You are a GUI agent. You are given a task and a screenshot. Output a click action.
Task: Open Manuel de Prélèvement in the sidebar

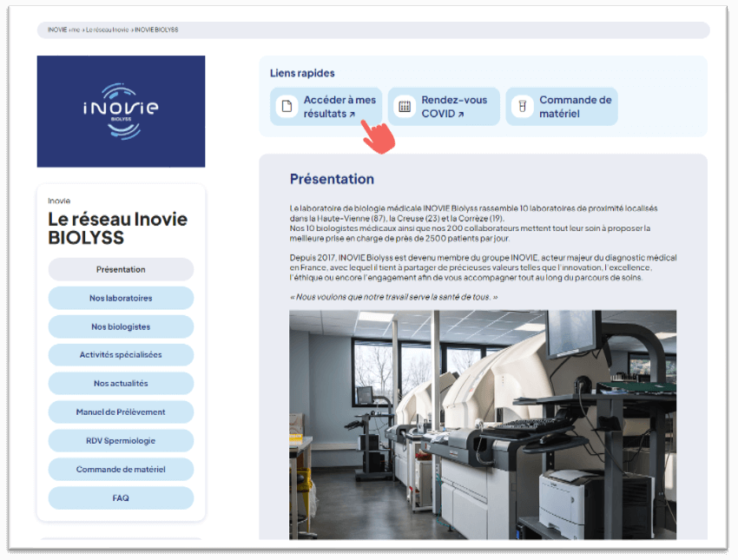(121, 412)
